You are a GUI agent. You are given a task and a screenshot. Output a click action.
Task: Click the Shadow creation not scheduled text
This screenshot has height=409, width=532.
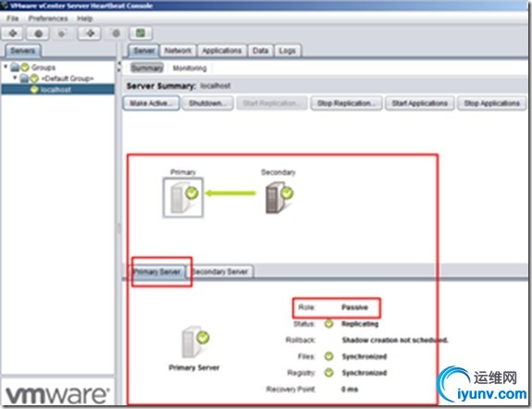395,341
